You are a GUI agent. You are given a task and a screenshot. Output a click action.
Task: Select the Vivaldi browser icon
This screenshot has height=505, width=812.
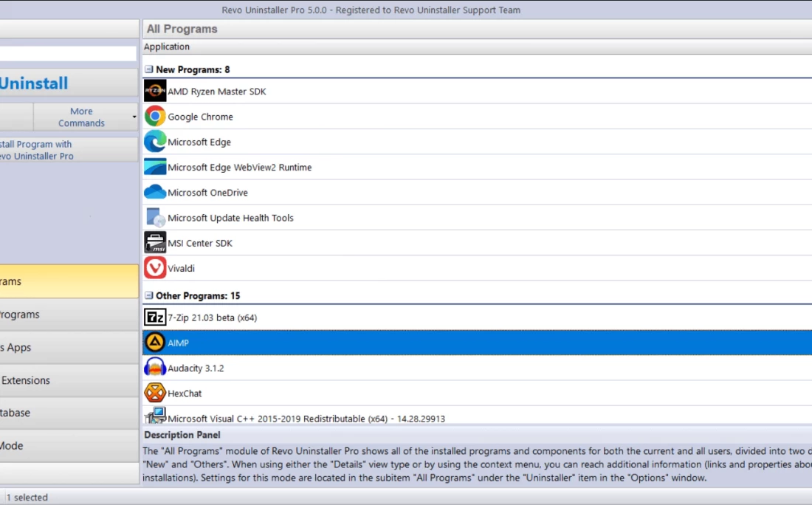point(155,268)
